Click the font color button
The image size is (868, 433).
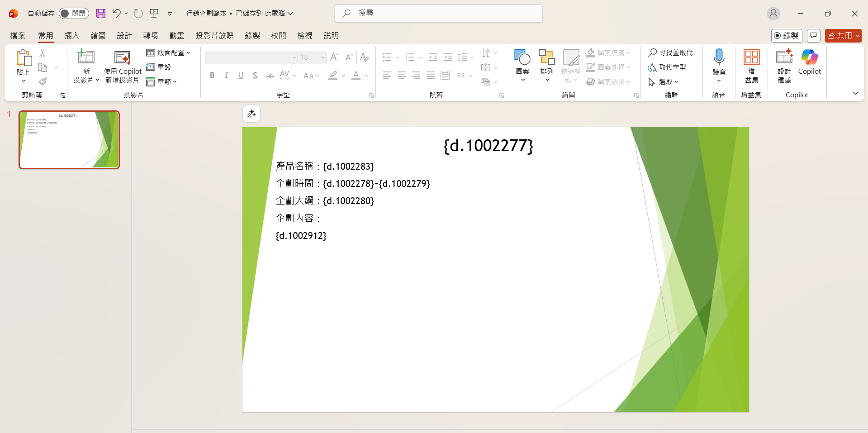pyautogui.click(x=356, y=76)
